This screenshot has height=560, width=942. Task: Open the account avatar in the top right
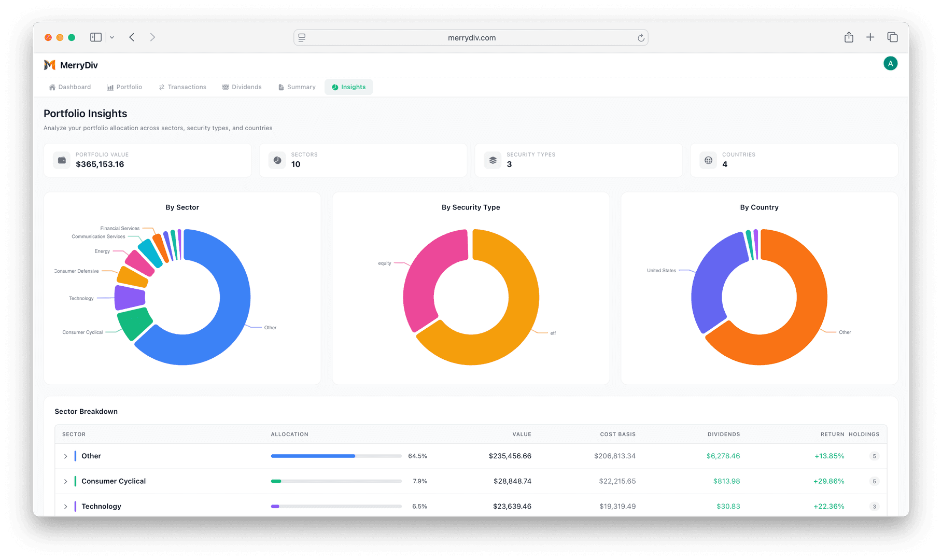pyautogui.click(x=890, y=63)
